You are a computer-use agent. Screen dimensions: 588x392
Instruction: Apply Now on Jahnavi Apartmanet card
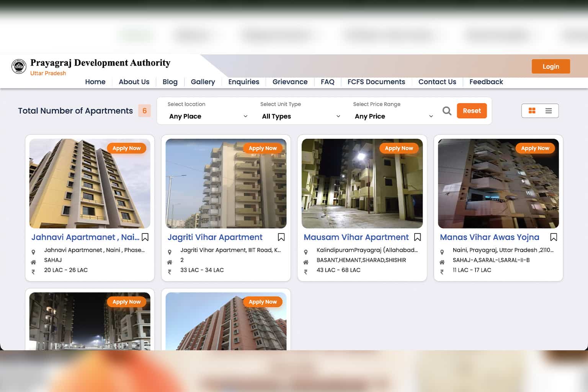pos(127,148)
